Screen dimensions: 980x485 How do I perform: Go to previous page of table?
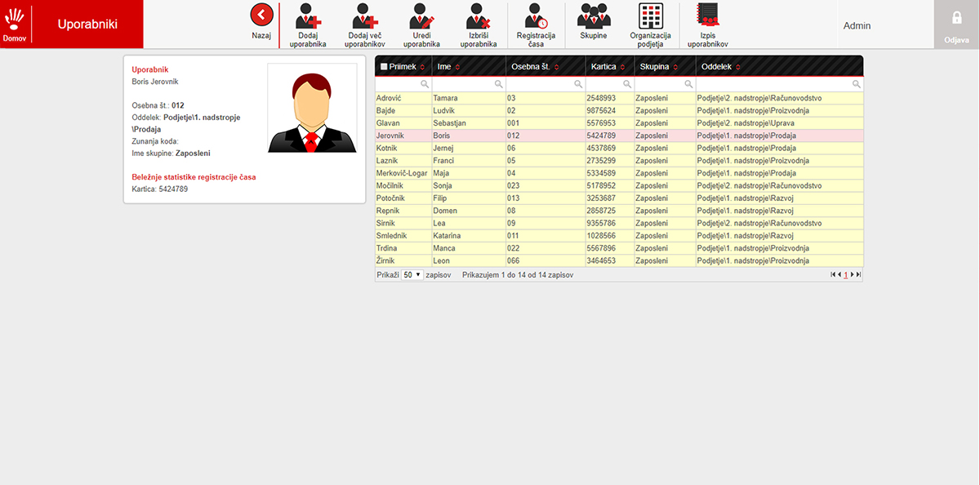tap(840, 275)
